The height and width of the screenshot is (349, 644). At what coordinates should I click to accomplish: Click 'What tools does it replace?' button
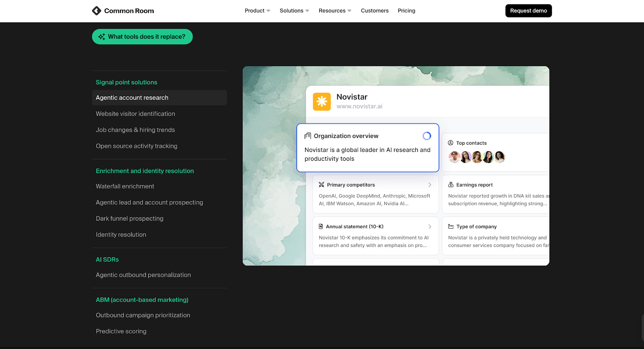point(142,37)
